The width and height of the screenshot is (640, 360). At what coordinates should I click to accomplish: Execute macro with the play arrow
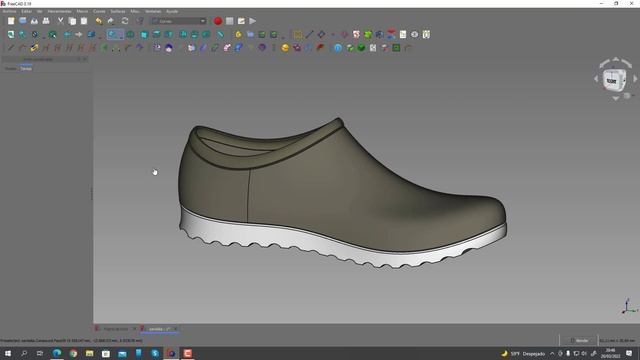point(253,21)
